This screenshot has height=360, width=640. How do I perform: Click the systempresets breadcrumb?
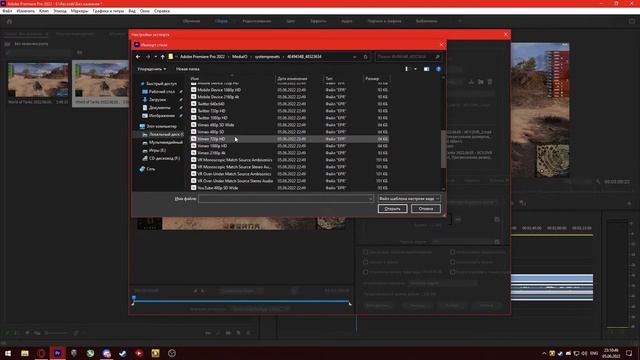click(x=267, y=57)
